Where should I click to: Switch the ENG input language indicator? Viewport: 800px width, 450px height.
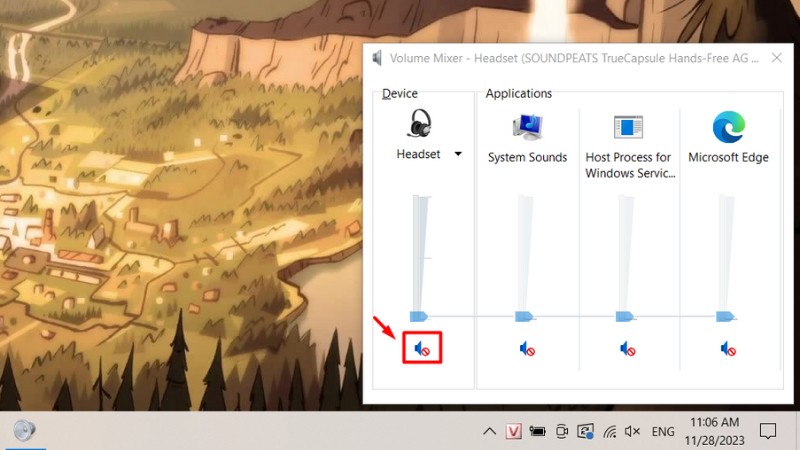[663, 432]
